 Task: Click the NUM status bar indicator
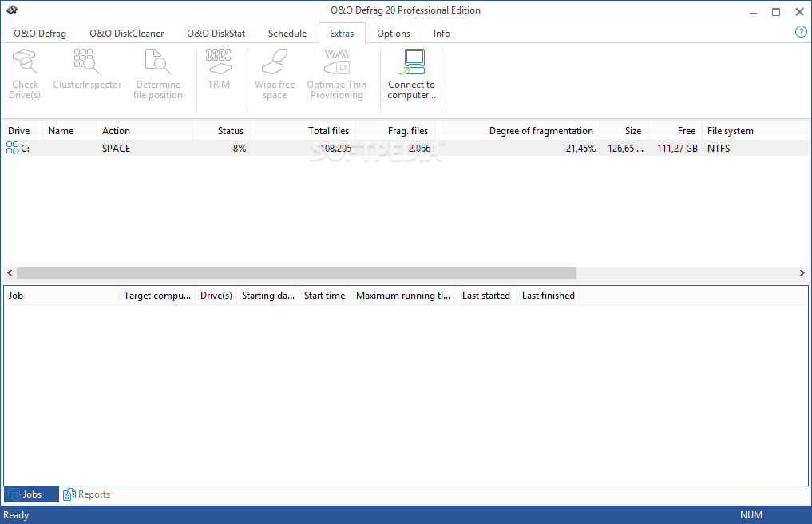[x=751, y=515]
